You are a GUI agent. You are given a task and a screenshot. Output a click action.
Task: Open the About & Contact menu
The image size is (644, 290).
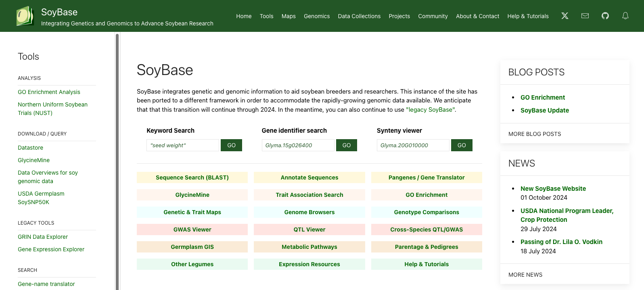(x=477, y=16)
